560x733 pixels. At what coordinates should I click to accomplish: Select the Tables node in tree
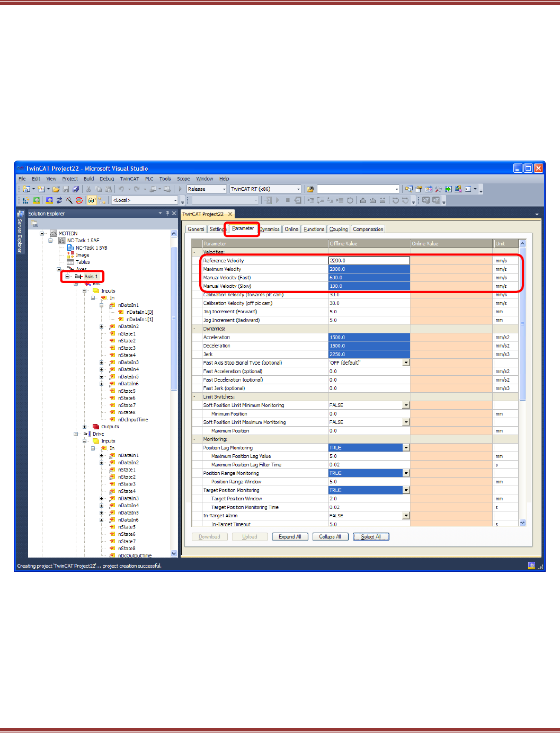(83, 262)
